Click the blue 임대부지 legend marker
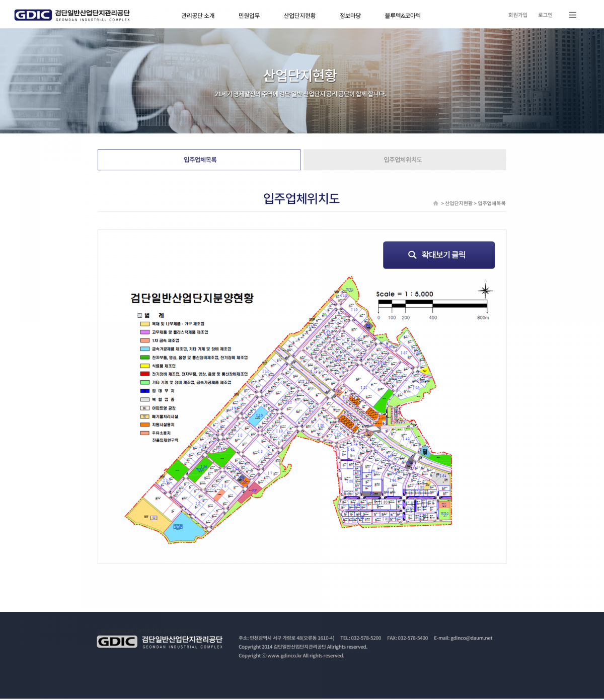Image resolution: width=604 pixels, height=700 pixels. coord(144,391)
